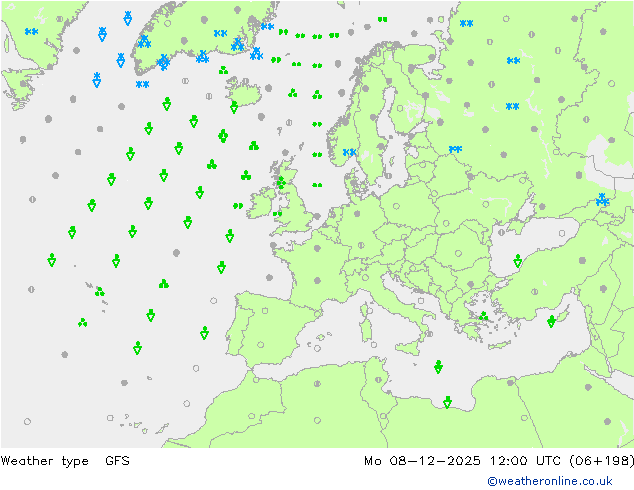634x490 pixels.
Task: Select the rain shower symbol on the Libyan coast
Action: click(x=447, y=402)
